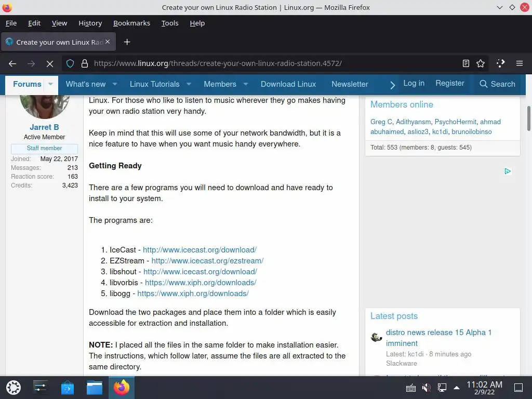This screenshot has width=532, height=399.
Task: Open distro news release 15 Alpha thread
Action: point(438,338)
